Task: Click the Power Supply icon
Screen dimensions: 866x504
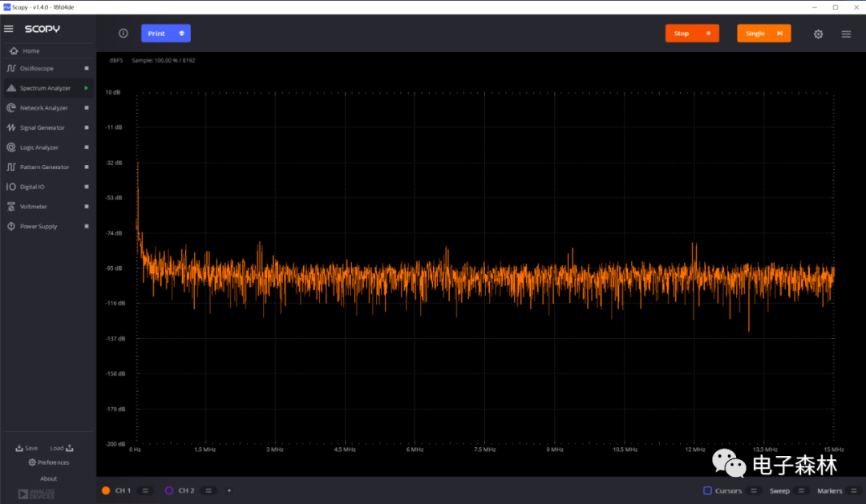Action: pos(11,226)
